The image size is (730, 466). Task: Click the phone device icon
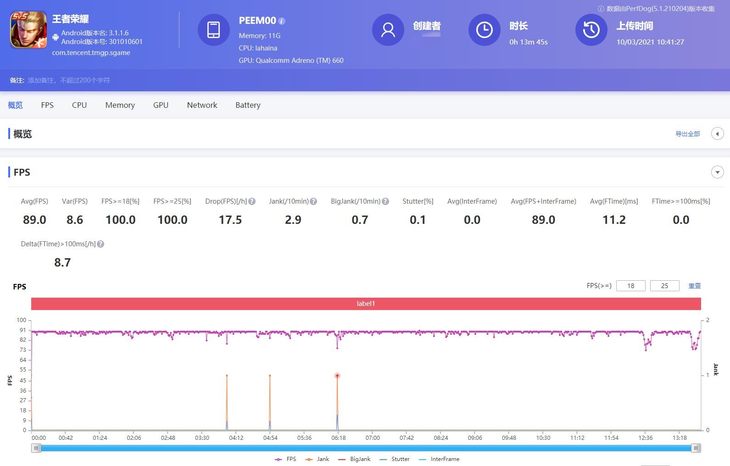[214, 30]
